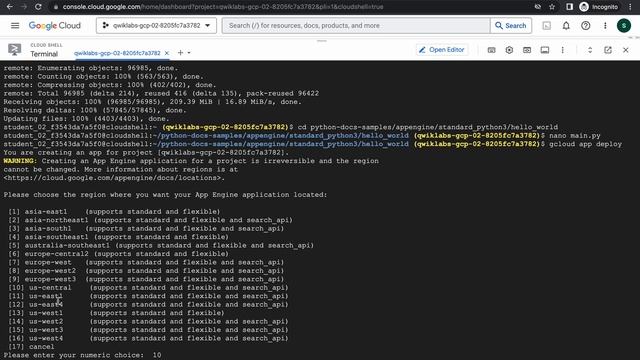This screenshot has height=360, width=640.
Task: Open the Chrome three-dot menu
Action: click(631, 7)
